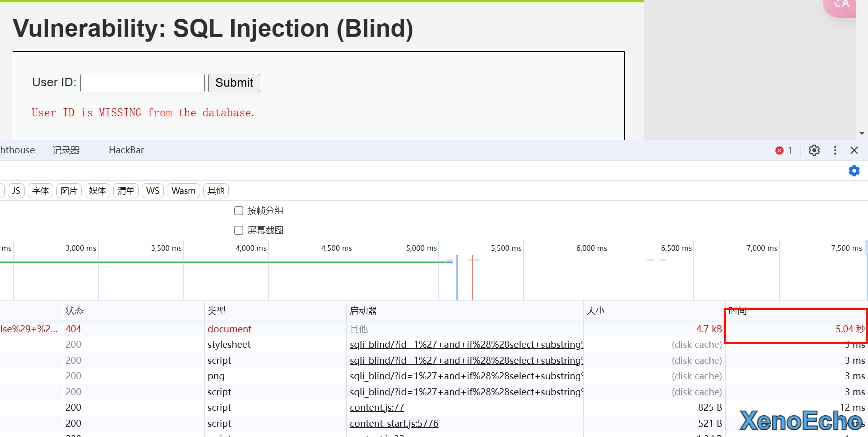
Task: Filter requests by JS type
Action: [16, 191]
